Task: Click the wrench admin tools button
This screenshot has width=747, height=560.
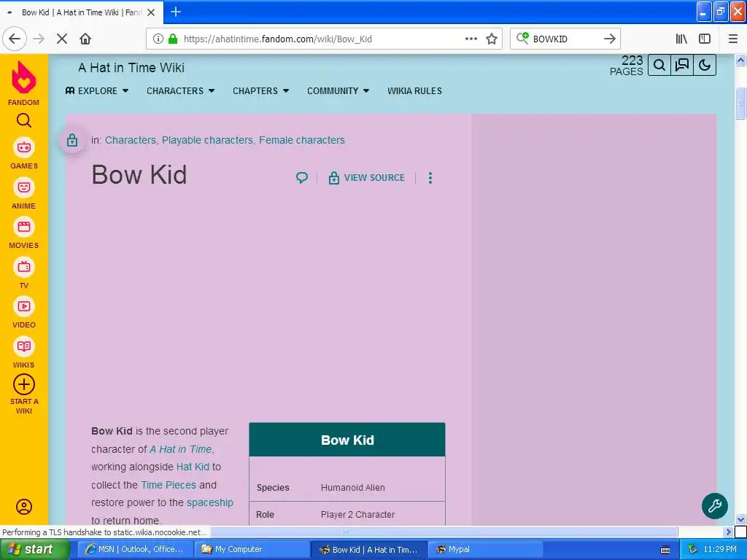Action: click(715, 506)
